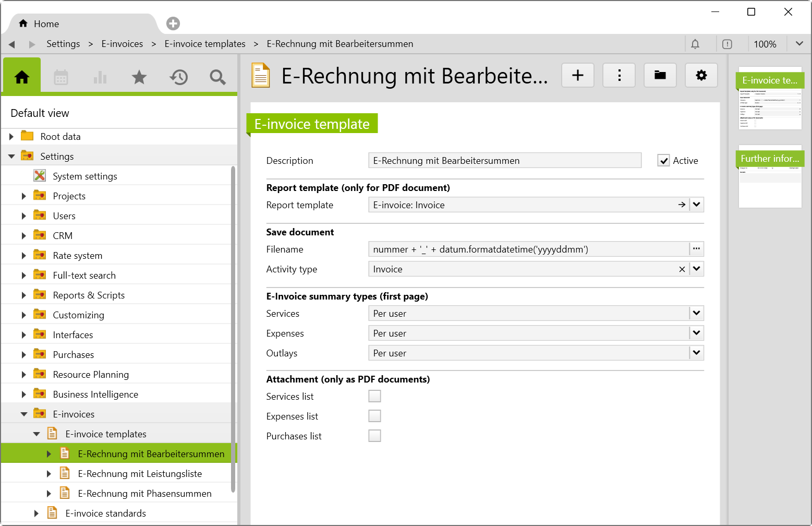
Task: Open the Report template dropdown arrow
Action: 697,205
